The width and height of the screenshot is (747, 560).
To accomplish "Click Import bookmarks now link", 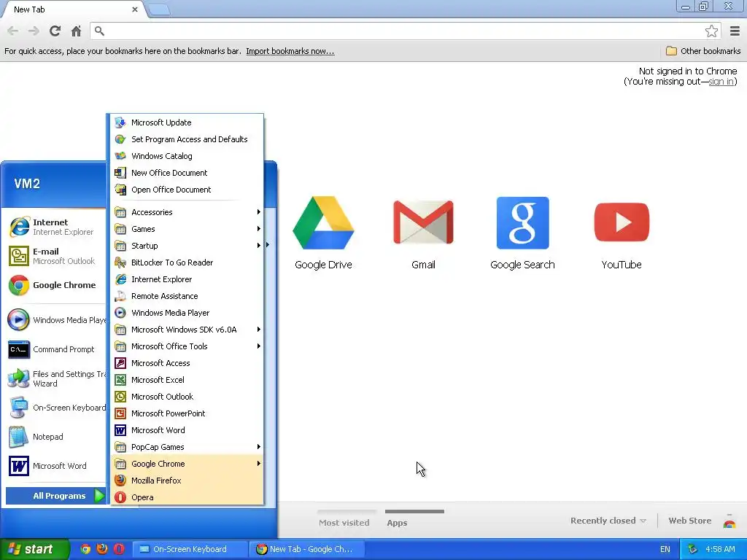I will point(290,51).
